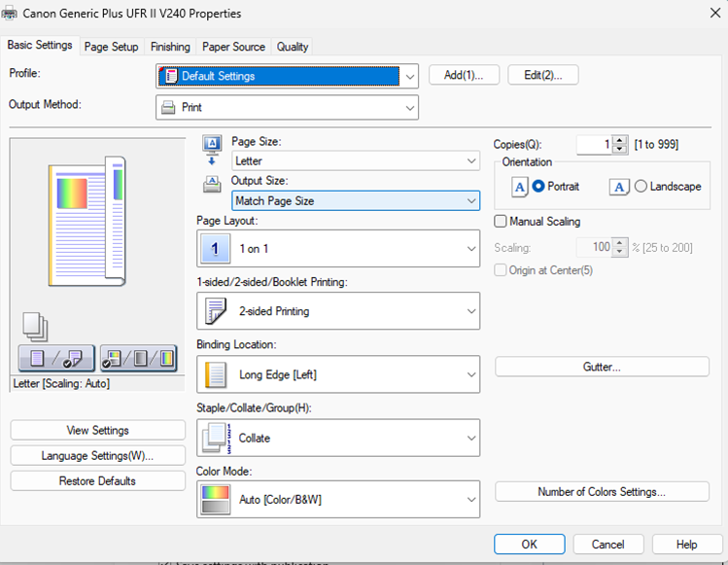Screen dimensions: 728x565
Task: Click the Scaling value field
Action: point(594,247)
